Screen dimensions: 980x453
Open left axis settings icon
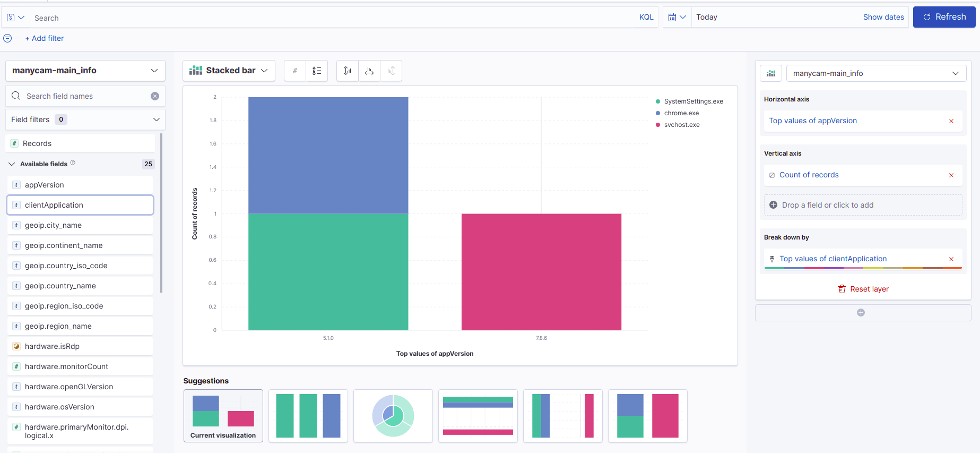[x=348, y=71]
